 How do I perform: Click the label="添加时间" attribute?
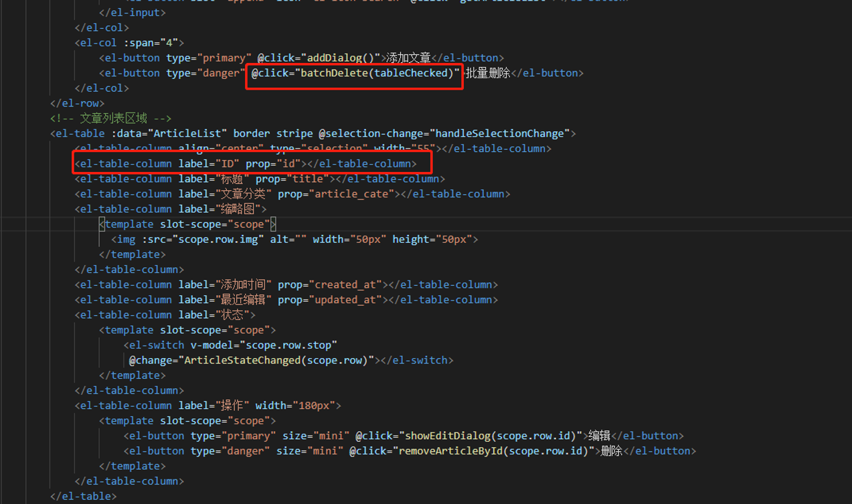tap(225, 284)
